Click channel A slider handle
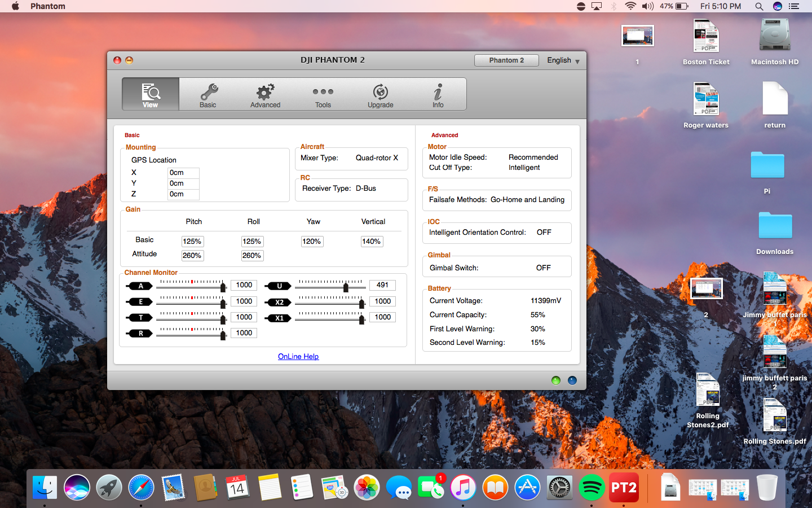 click(x=223, y=287)
